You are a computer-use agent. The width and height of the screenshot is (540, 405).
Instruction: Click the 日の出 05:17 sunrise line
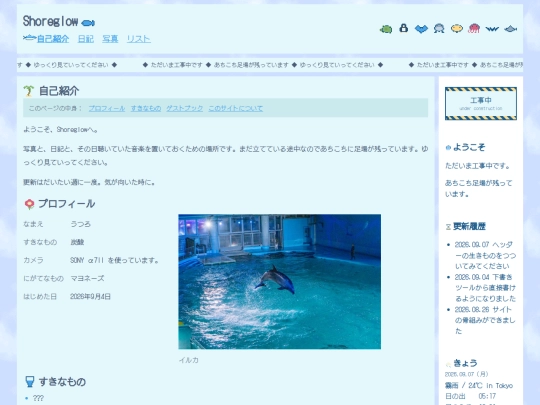coord(470,396)
